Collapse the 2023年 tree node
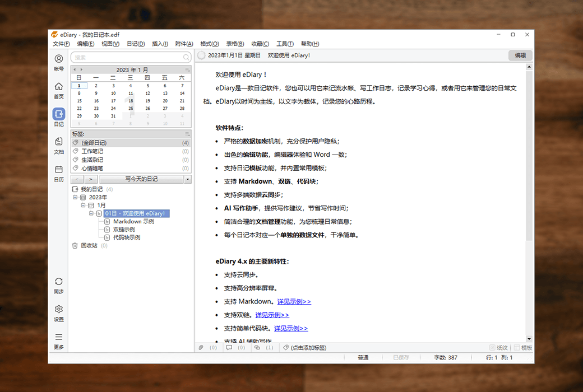Image resolution: width=583 pixels, height=392 pixels. 75,197
